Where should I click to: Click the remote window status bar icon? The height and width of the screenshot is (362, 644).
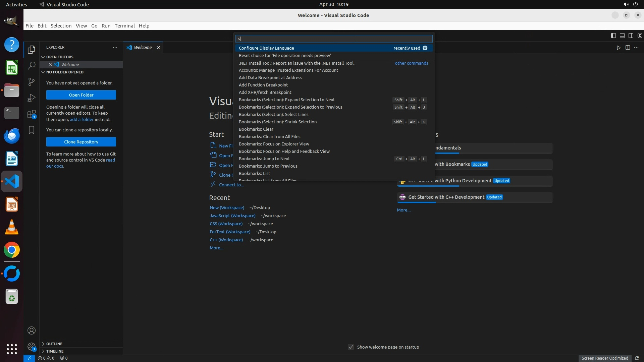pos(29,358)
